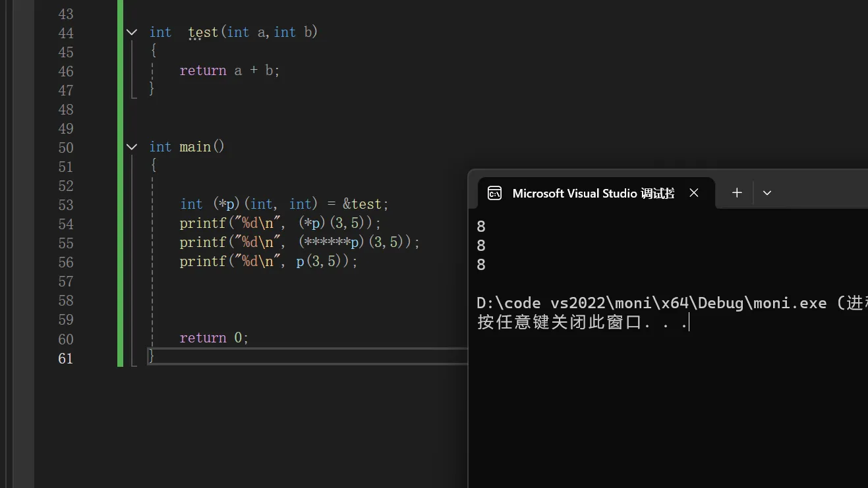
Task: Click line number 61 in the gutter
Action: pos(66,358)
